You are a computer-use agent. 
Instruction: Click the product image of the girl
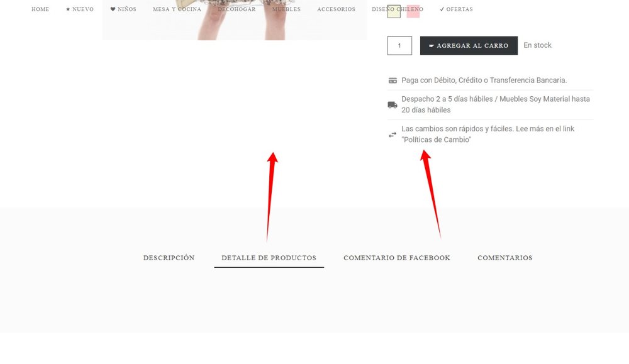[235, 20]
